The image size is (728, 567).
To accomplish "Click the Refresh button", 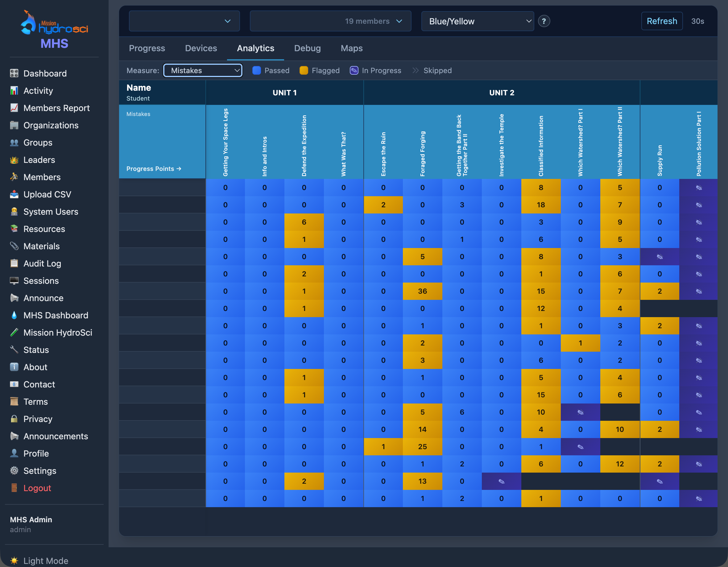I will point(662,21).
